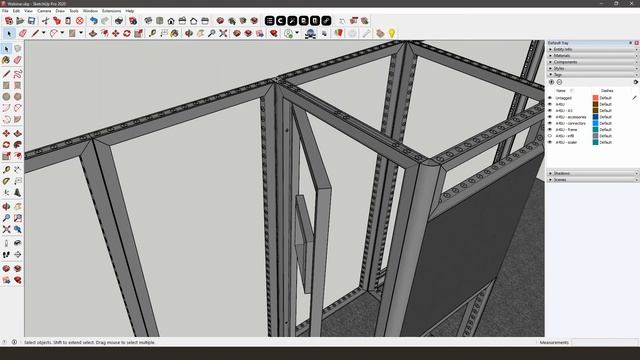640x360 pixels.
Task: Expand the Components panel
Action: click(x=592, y=62)
